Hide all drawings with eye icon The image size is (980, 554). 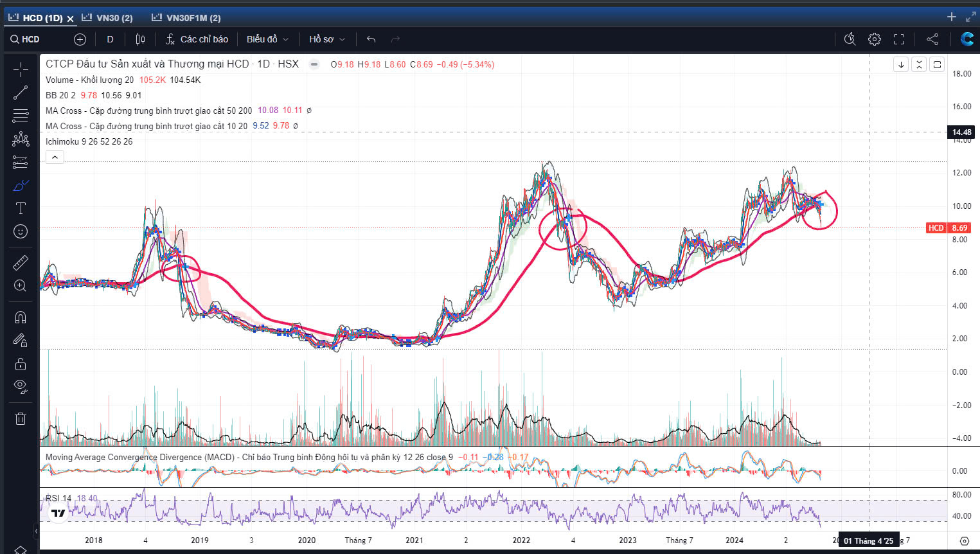[21, 387]
